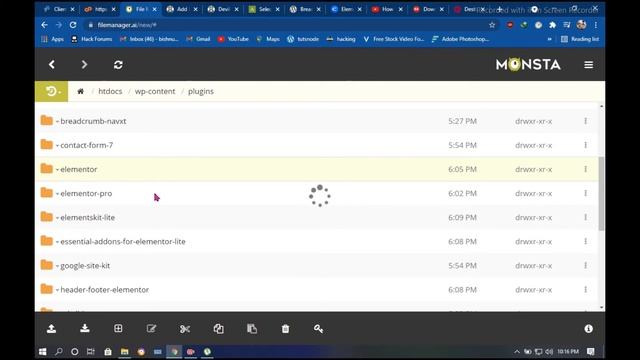Click the paste clipboard icon
Viewport: 640px width, 360px height.
click(252, 329)
